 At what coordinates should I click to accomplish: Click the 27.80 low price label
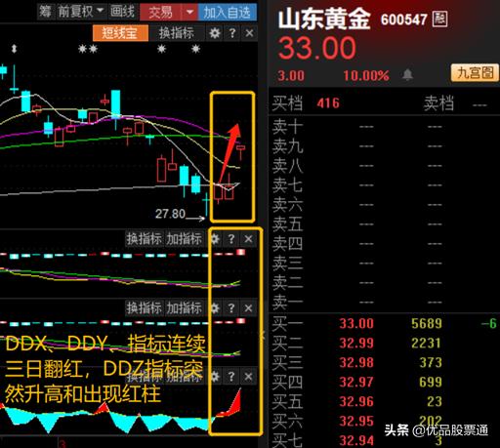(170, 214)
